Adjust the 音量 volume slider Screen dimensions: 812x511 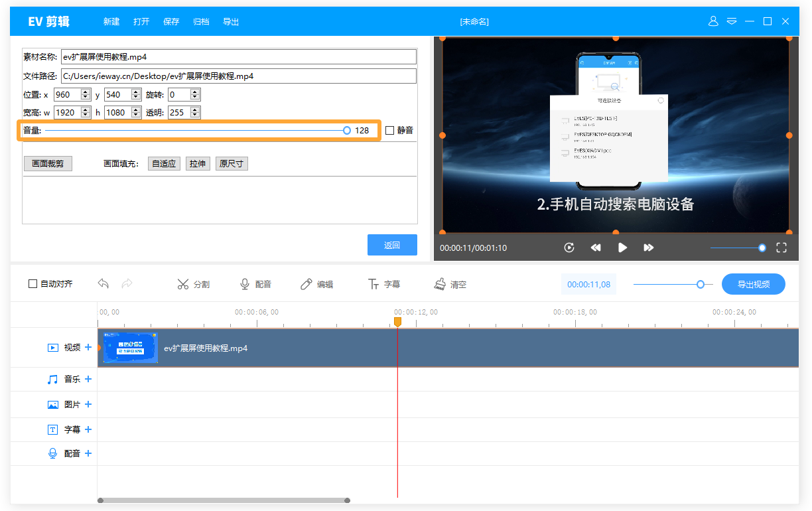(x=347, y=129)
